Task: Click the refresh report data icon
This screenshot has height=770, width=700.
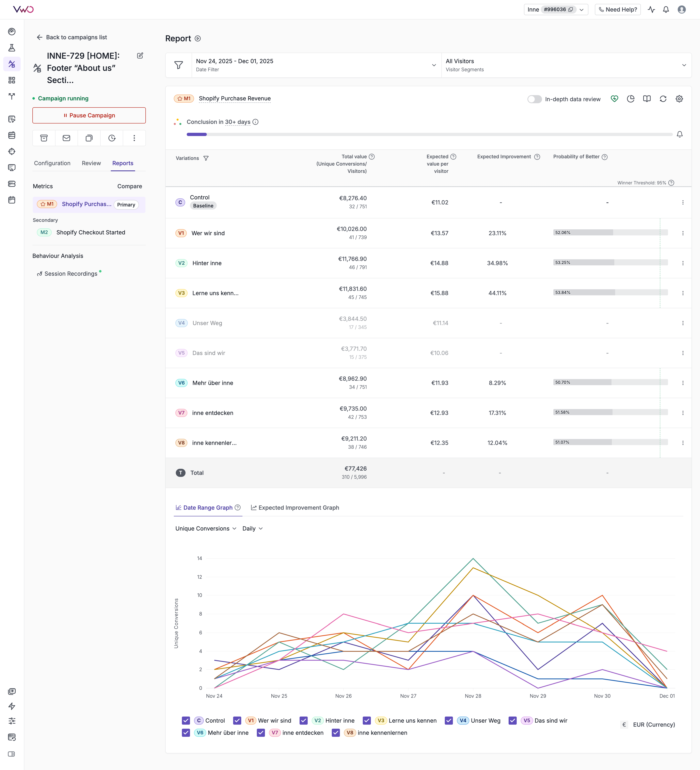Action: click(663, 99)
